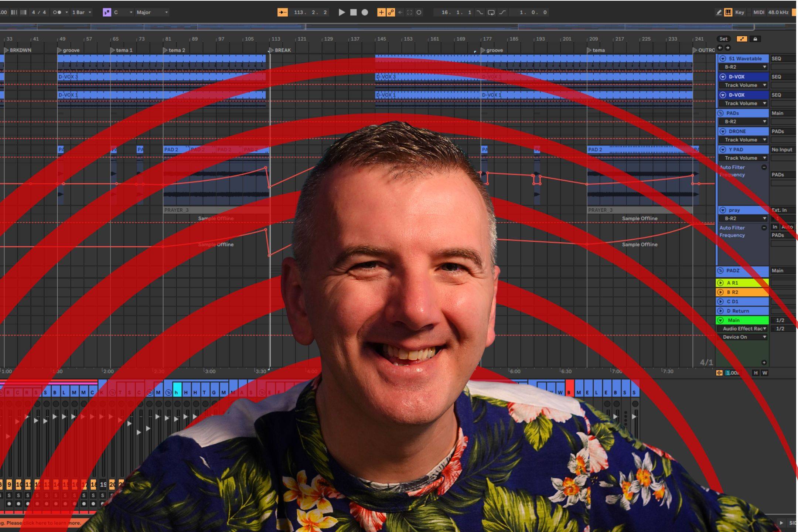Viewport: 798px width, 532px height.
Task: Toggle the Follow playback button
Action: [283, 12]
